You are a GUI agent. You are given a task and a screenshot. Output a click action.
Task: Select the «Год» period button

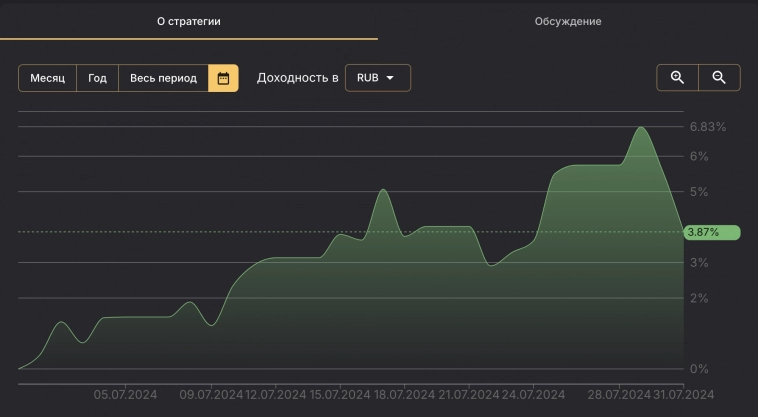point(97,78)
